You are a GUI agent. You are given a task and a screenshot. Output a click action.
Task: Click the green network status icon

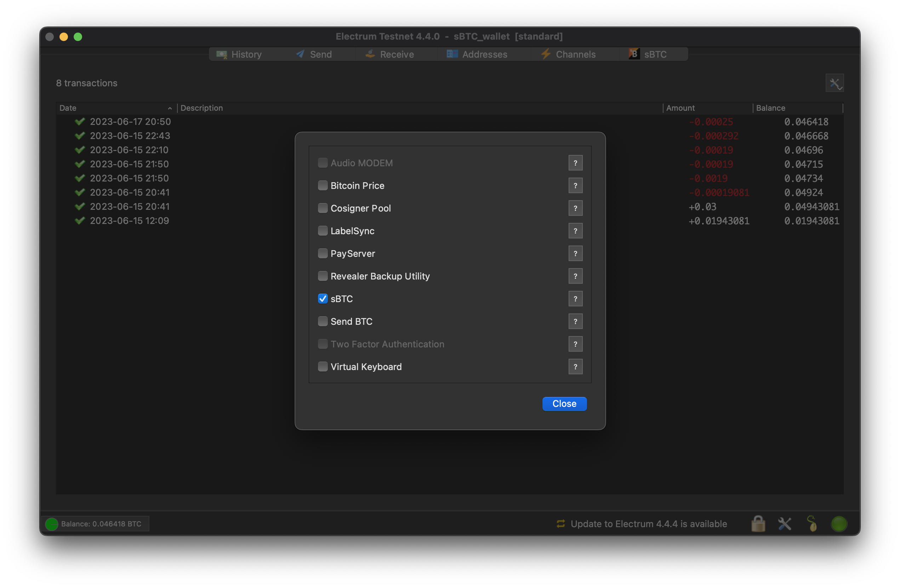coord(839,524)
